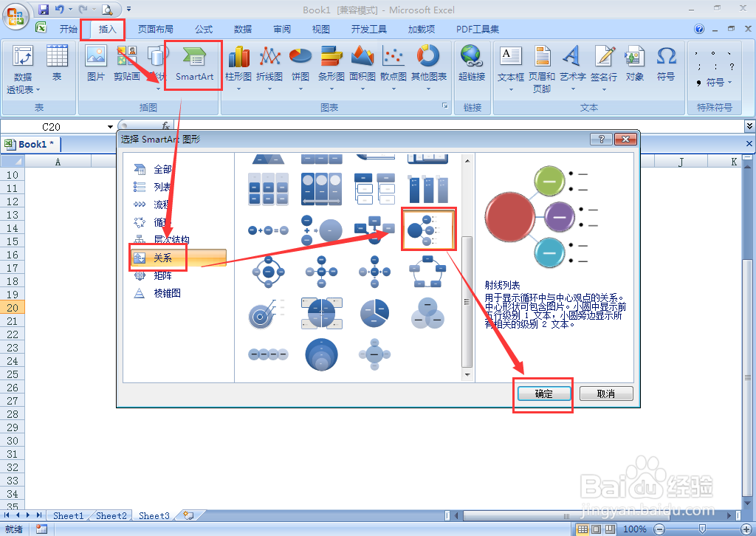The width and height of the screenshot is (756, 536).
Task: Insert a PivotTable (数据透视表)
Action: (23, 70)
